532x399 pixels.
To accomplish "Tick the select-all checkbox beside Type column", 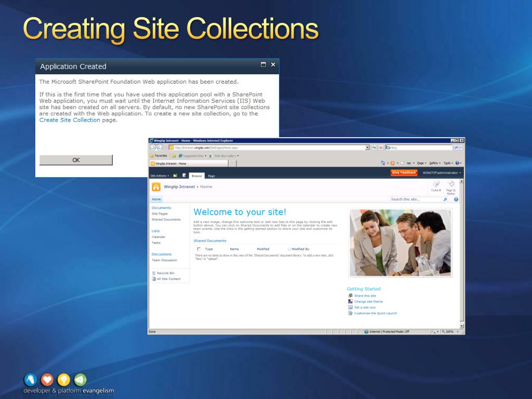I will [199, 249].
